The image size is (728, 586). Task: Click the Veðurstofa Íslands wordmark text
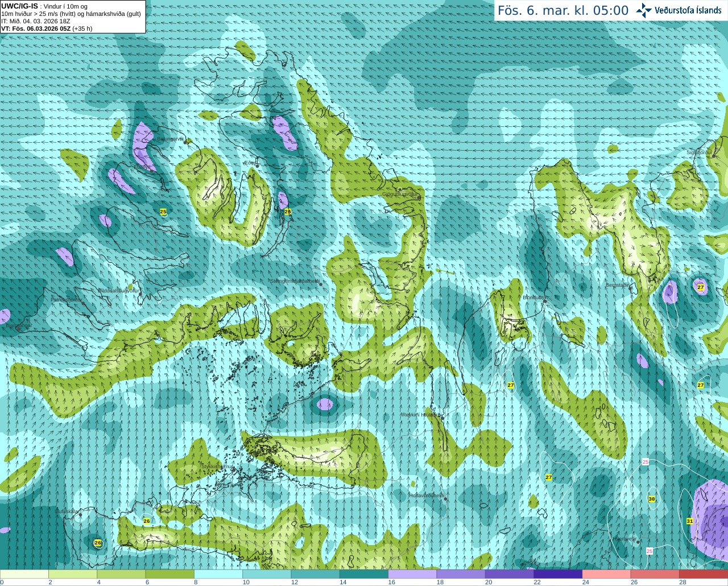point(688,10)
